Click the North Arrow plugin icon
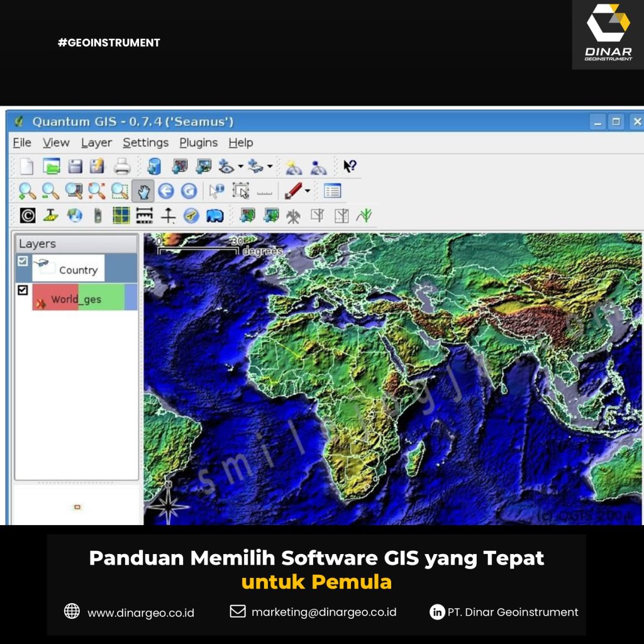This screenshot has height=644, width=644. point(168,216)
